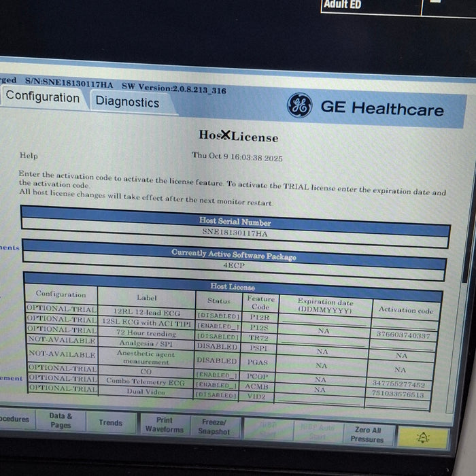Click feature code PSPI
Viewport: 476px width, 476px height.
[x=258, y=348]
